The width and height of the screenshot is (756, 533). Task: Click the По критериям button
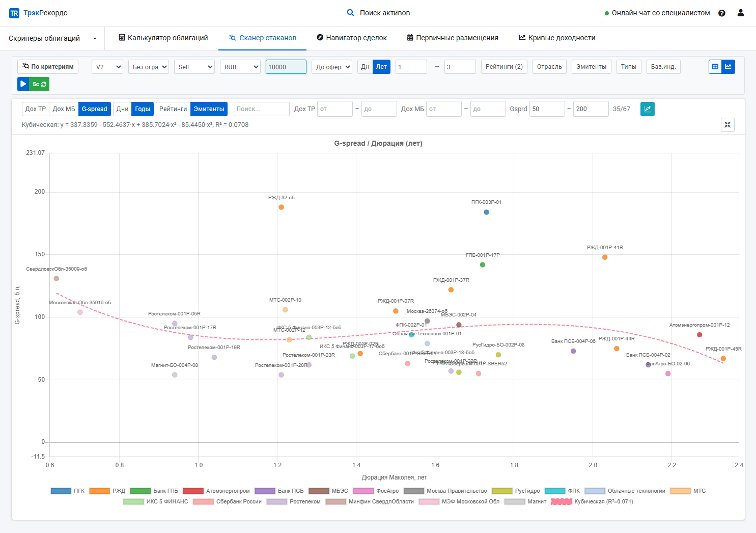48,67
